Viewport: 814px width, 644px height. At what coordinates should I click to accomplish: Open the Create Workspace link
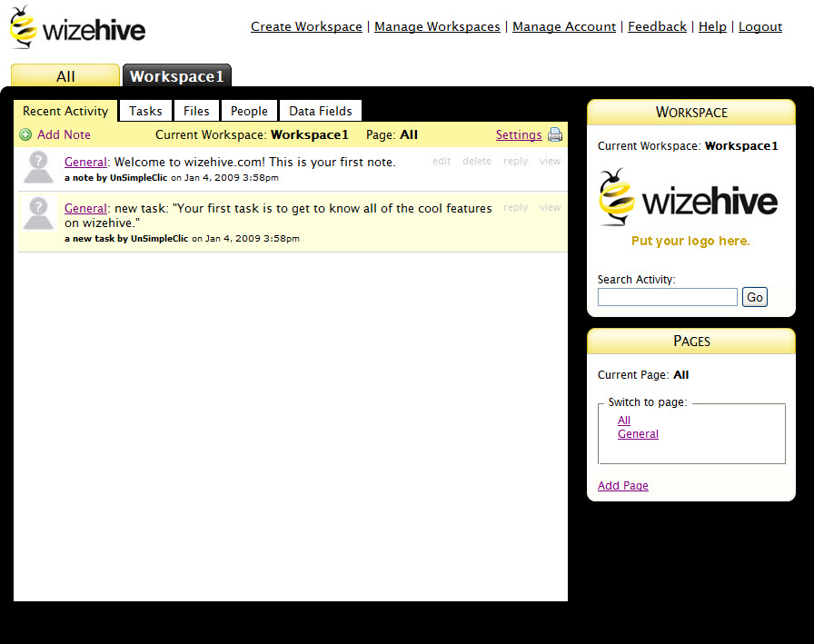[x=306, y=26]
